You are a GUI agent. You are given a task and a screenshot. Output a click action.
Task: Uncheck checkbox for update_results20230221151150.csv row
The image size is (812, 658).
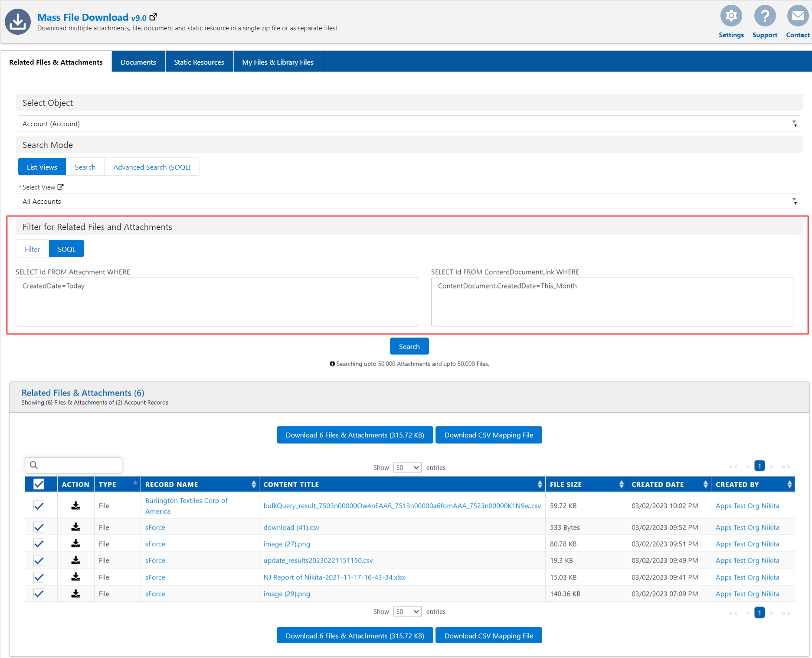pos(39,560)
